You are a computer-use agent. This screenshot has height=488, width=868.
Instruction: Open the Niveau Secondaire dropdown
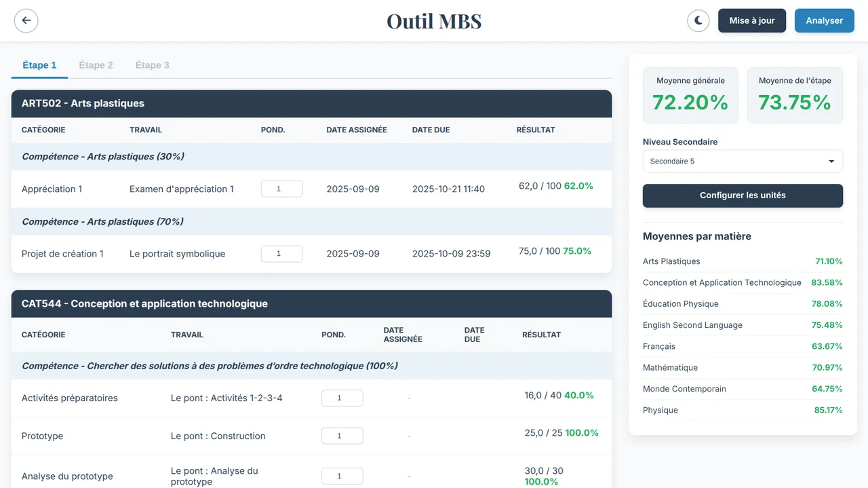coord(743,162)
